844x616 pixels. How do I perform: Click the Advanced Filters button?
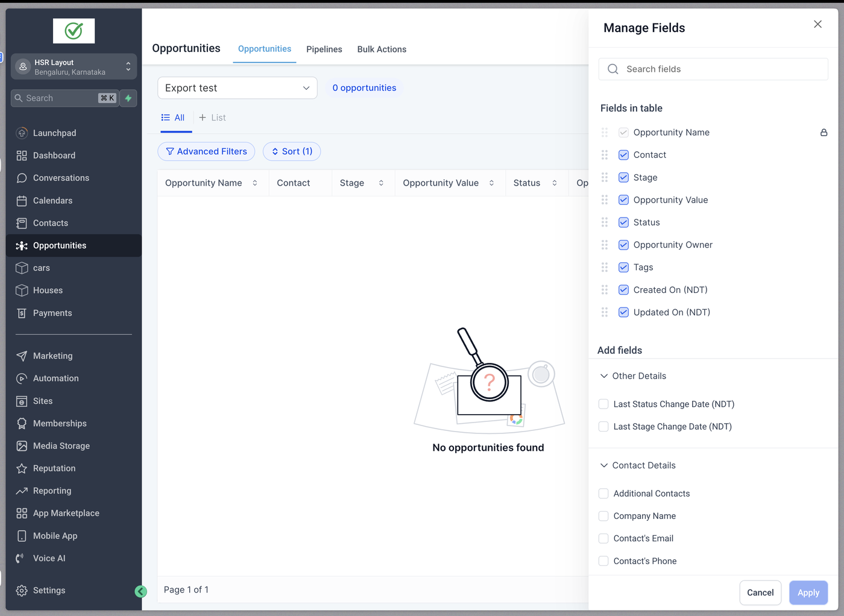point(206,151)
